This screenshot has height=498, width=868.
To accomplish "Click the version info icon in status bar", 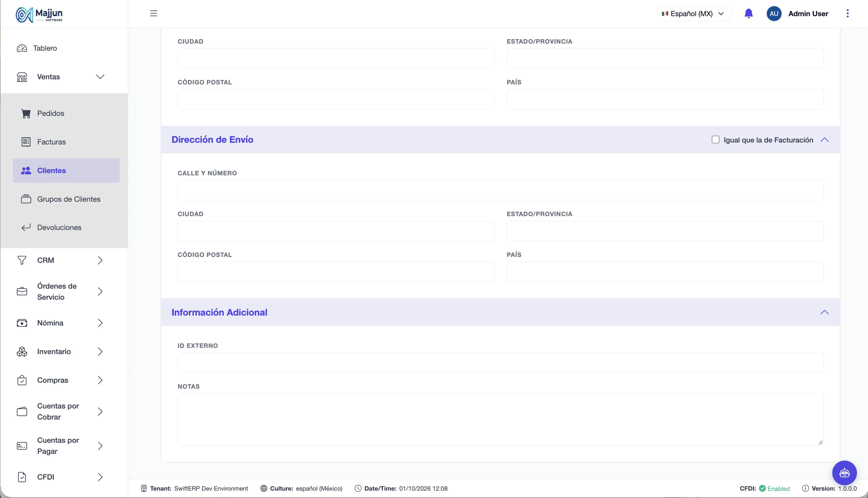I will [805, 488].
